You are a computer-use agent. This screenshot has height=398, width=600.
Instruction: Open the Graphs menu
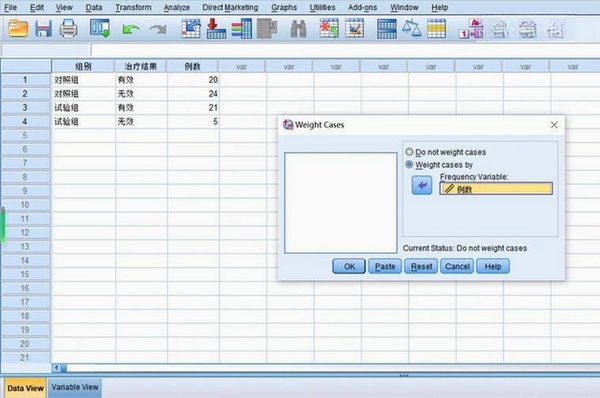(284, 7)
